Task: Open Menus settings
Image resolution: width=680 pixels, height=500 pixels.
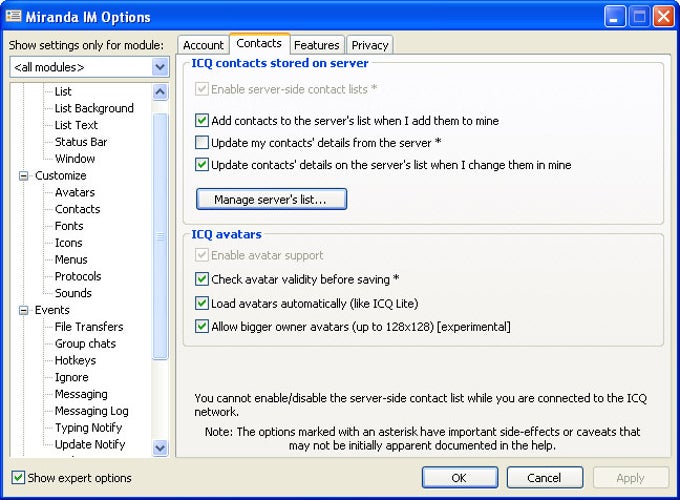Action: [x=71, y=259]
